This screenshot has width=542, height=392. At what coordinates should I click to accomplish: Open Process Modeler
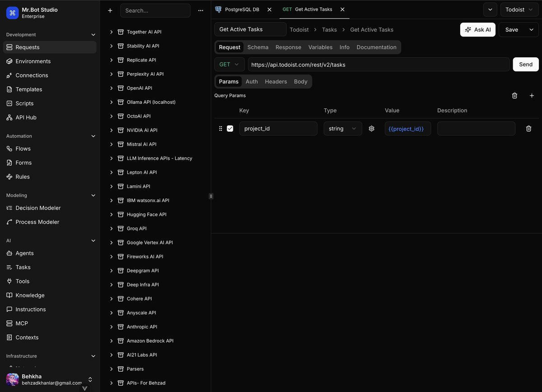(x=50, y=222)
